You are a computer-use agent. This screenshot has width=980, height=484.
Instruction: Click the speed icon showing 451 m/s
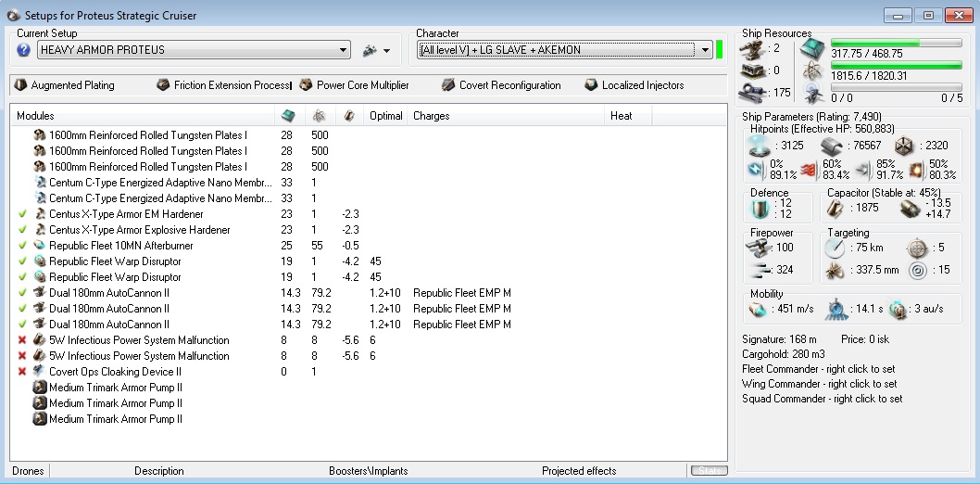tap(758, 309)
